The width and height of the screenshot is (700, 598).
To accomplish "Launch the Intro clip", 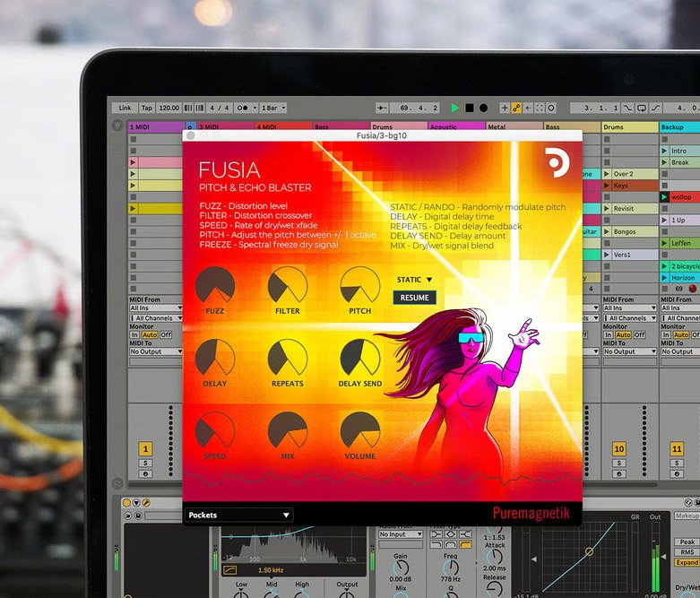I will pyautogui.click(x=665, y=151).
